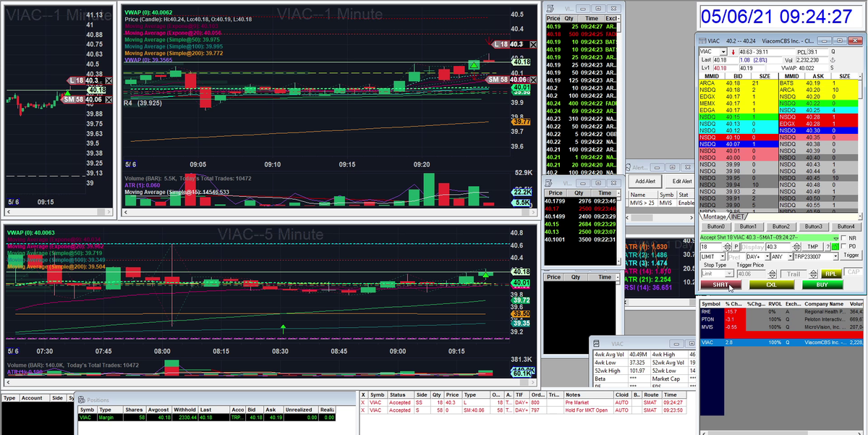Screen dimensions: 868x435
Task: Select the Montage tab
Action: pos(715,217)
